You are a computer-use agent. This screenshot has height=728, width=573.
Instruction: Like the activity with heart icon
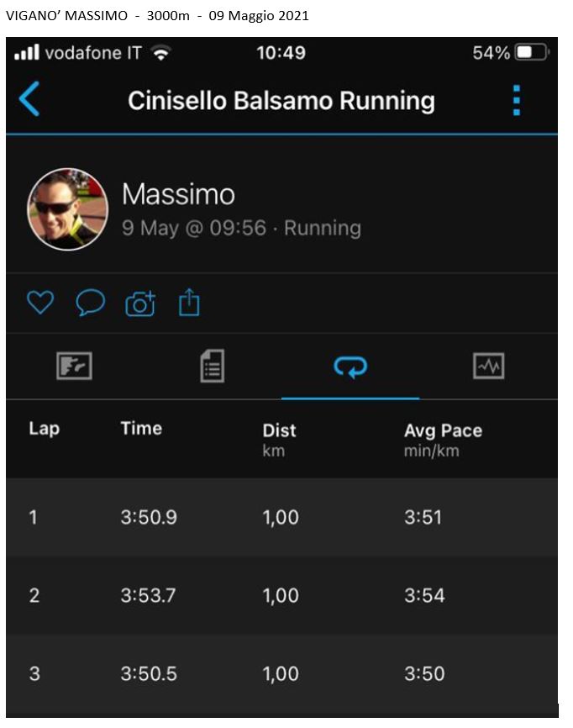pos(40,303)
